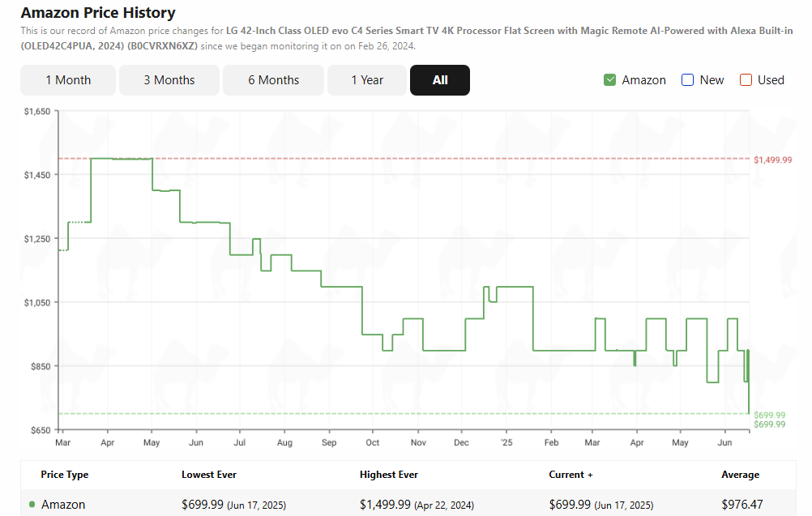The width and height of the screenshot is (812, 516).
Task: Click the Dec label on the x-axis
Action: tap(461, 442)
